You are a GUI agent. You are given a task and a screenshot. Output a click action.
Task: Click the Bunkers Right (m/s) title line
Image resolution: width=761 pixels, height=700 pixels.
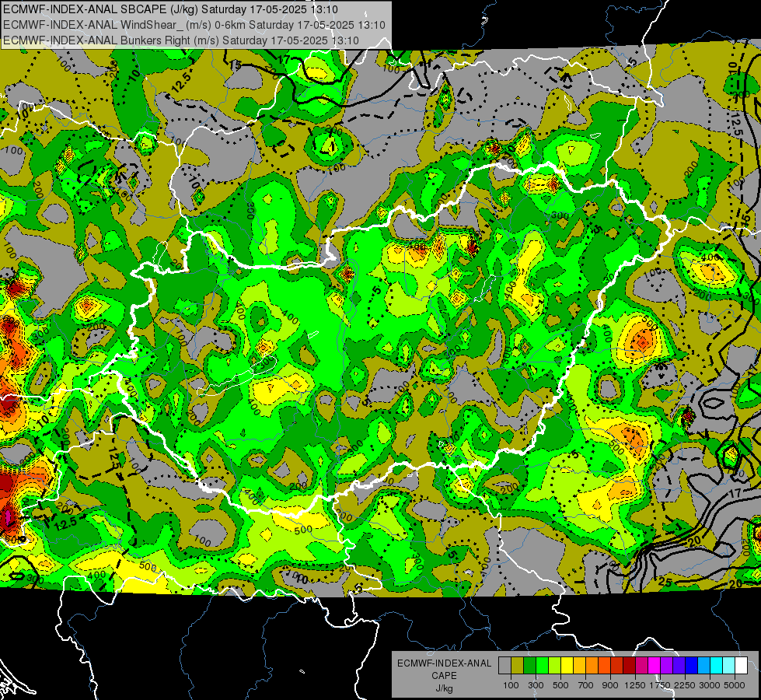pos(181,40)
